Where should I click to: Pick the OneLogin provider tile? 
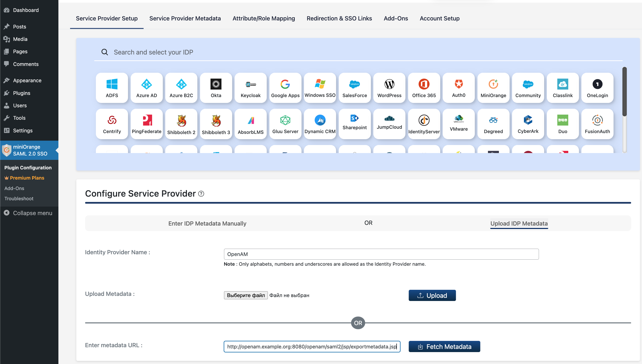tap(597, 88)
